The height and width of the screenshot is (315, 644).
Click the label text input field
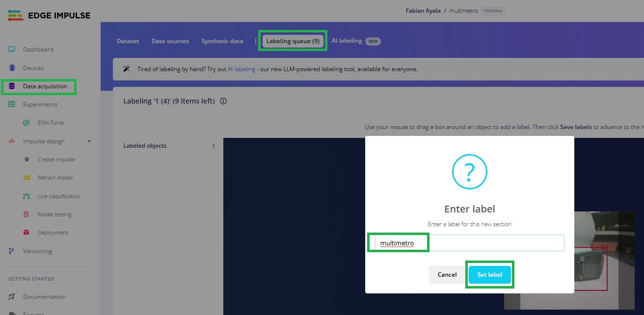tap(469, 243)
